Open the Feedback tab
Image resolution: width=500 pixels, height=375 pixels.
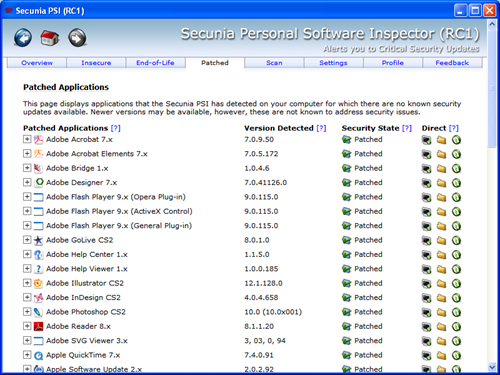click(452, 63)
